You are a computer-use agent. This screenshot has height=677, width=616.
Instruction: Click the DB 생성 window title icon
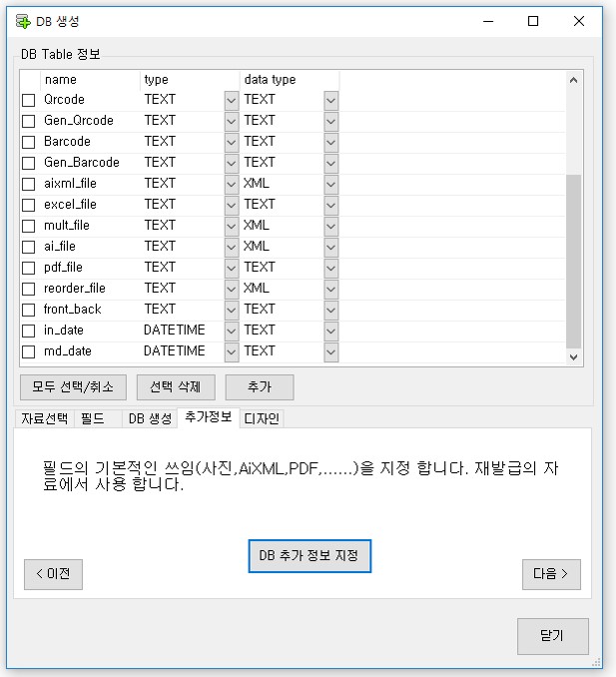pos(23,21)
